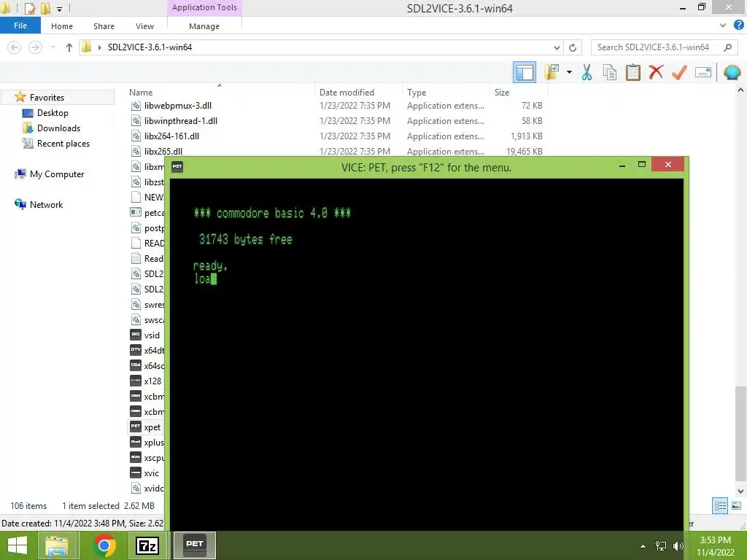Open address bar history dropdown
The width and height of the screenshot is (747, 560).
(x=557, y=47)
